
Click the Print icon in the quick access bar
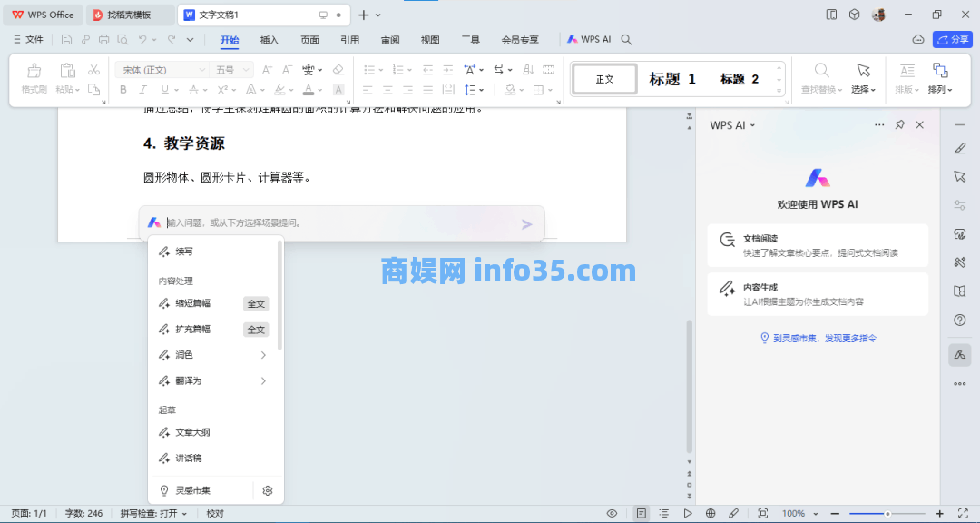(103, 40)
